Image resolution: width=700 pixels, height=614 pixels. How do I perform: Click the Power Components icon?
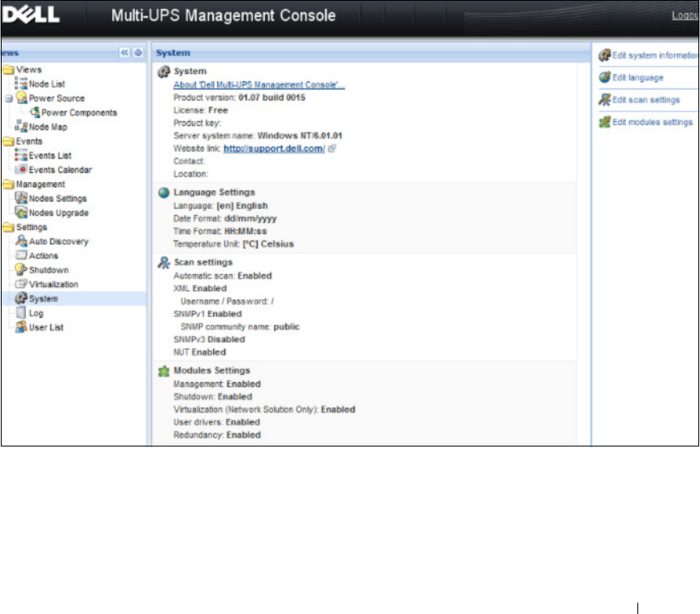pos(35,113)
